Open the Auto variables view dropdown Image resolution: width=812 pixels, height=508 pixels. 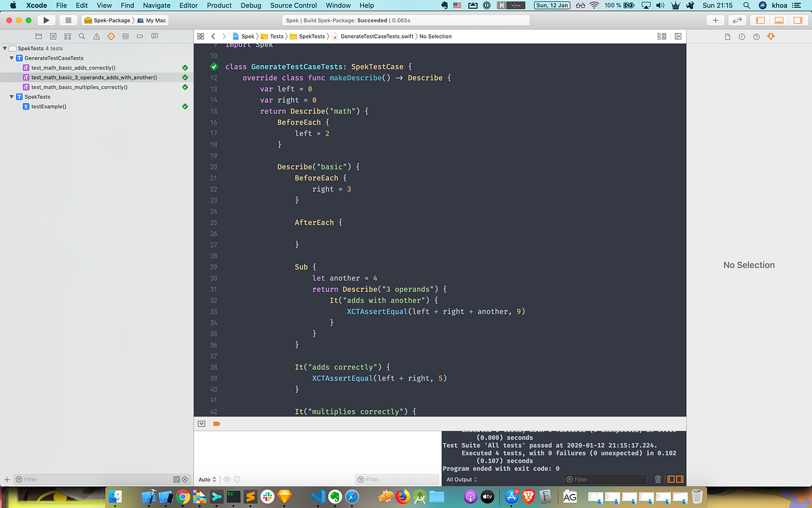coord(208,479)
